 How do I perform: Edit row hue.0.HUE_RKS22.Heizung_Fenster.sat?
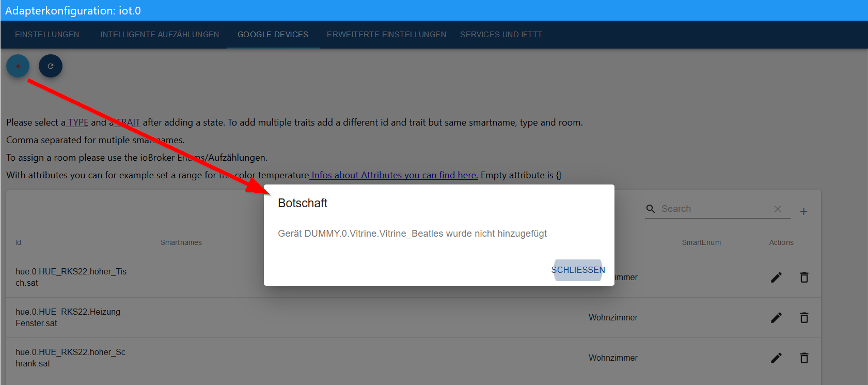coord(776,318)
